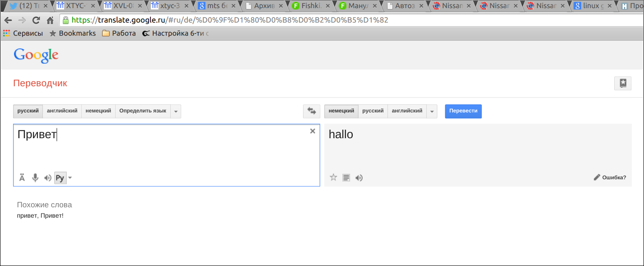This screenshot has height=266, width=644.
Task: Listen to the source text Привет
Action: point(47,178)
